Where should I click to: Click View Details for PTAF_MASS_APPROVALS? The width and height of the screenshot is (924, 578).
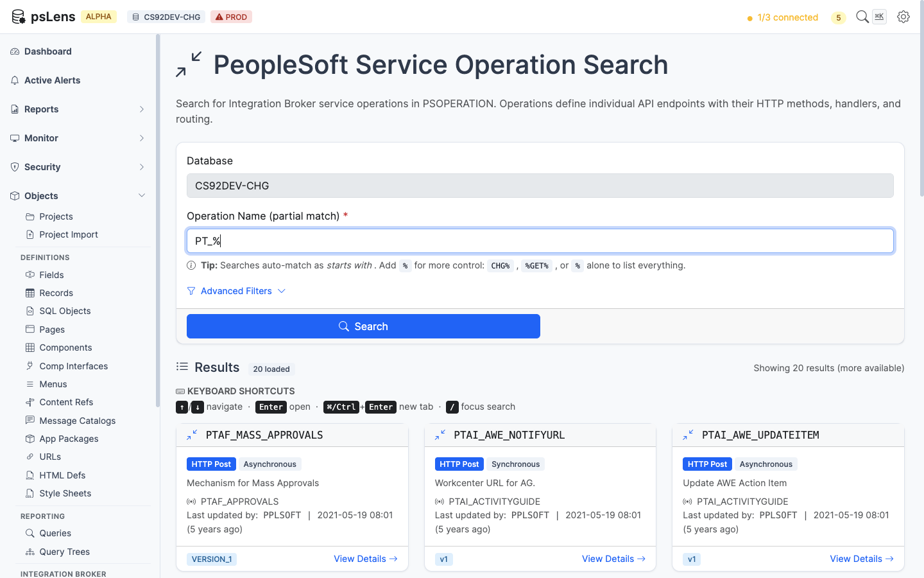366,559
